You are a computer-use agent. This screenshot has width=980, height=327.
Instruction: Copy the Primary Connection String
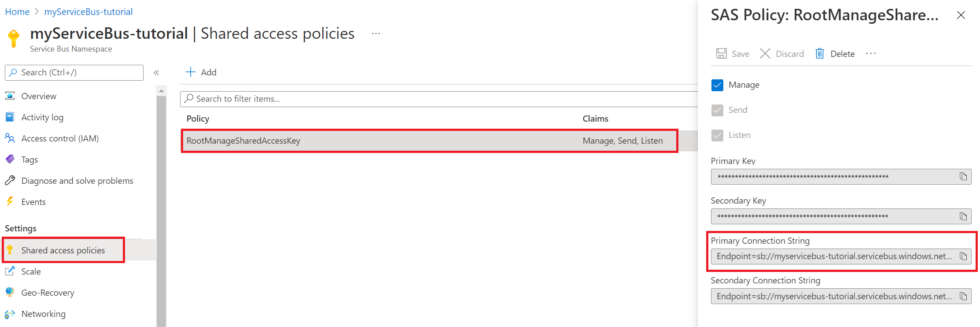click(x=964, y=256)
